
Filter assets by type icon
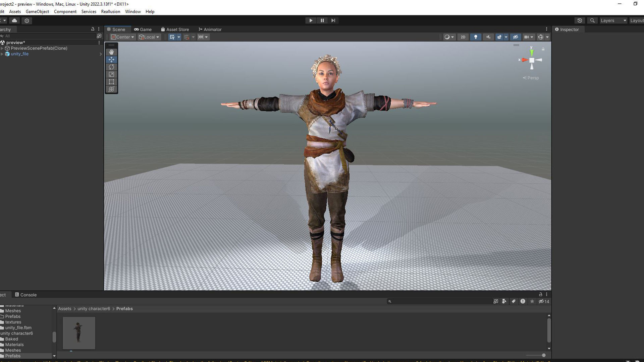click(x=504, y=301)
